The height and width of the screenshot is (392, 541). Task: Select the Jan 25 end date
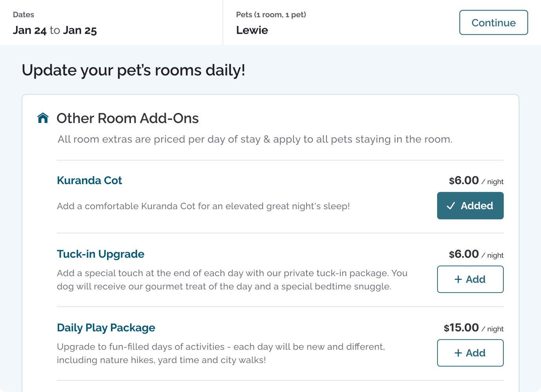[x=80, y=30]
